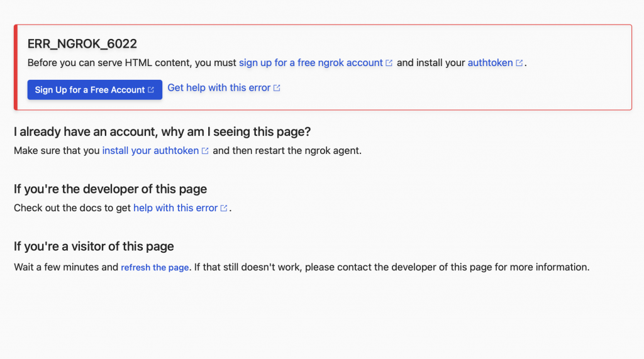Click the 'refresh the page' link

(x=155, y=267)
